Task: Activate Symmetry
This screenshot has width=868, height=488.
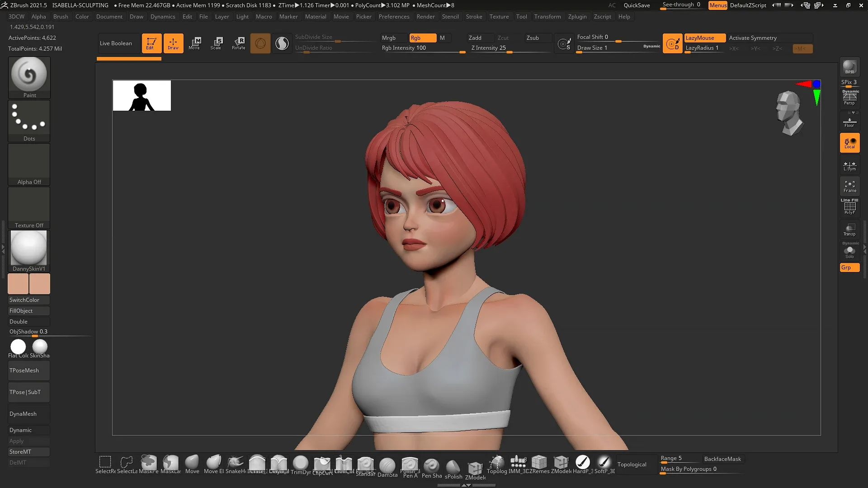Action: pyautogui.click(x=753, y=38)
